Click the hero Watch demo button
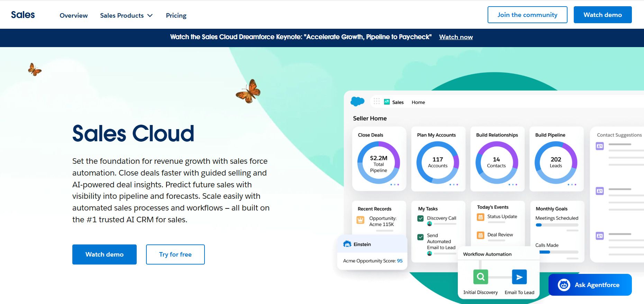Screen dimensions: 644x304 [105, 254]
